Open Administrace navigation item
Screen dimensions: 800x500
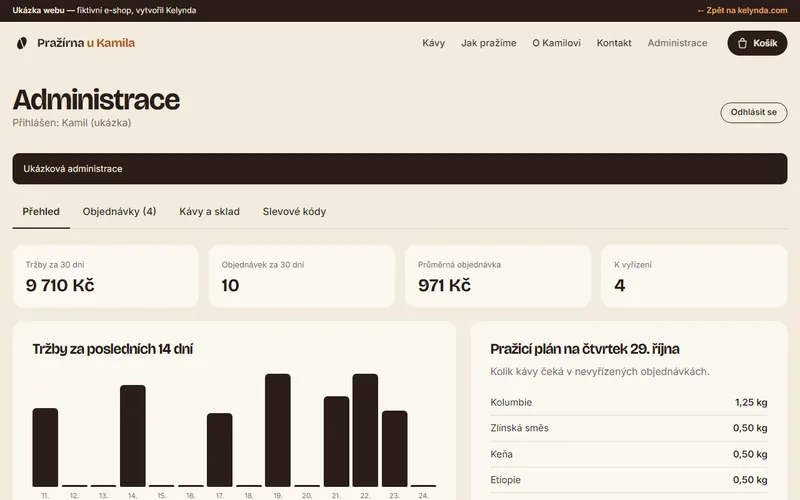(x=678, y=43)
